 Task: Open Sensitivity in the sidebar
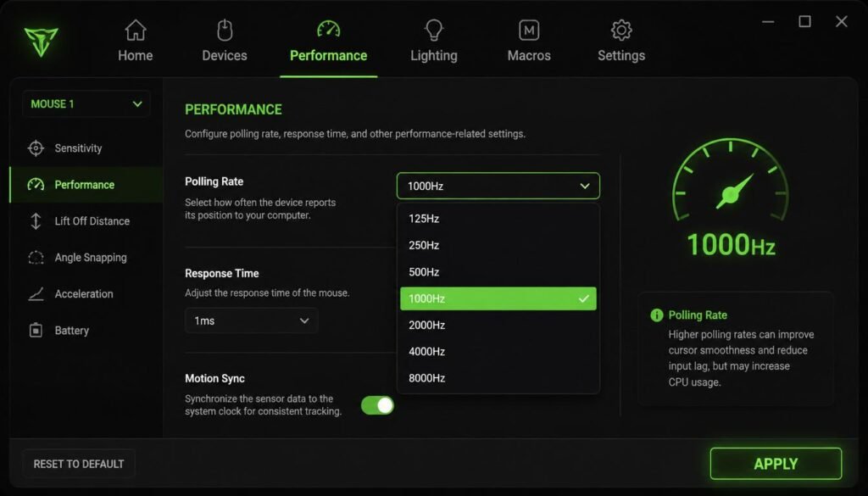[86, 148]
